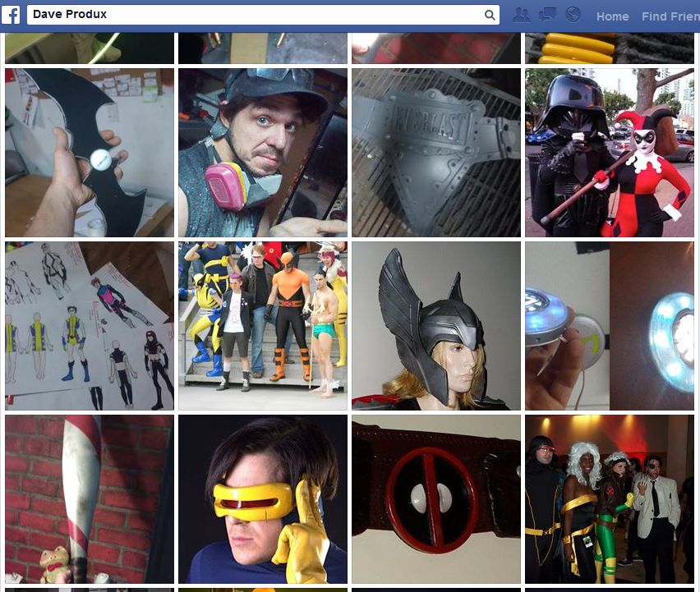
Task: Click the search magnifier icon
Action: coord(490,15)
